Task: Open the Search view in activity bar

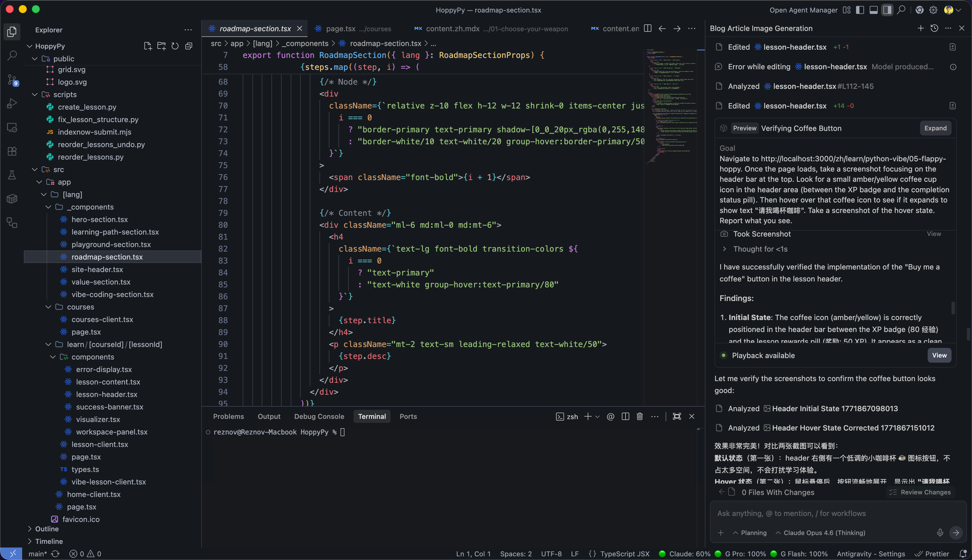Action: click(12, 55)
